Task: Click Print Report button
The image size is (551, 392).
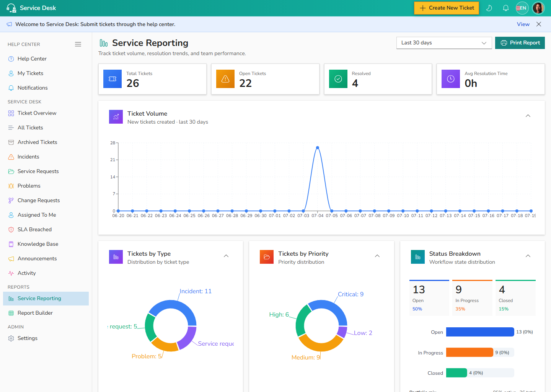Action: 520,43
